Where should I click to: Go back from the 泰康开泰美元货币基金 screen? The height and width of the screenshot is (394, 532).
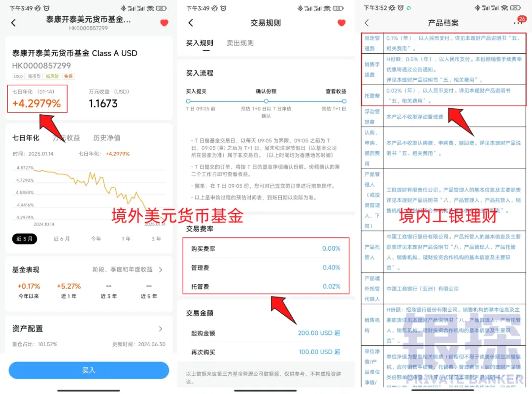point(14,23)
